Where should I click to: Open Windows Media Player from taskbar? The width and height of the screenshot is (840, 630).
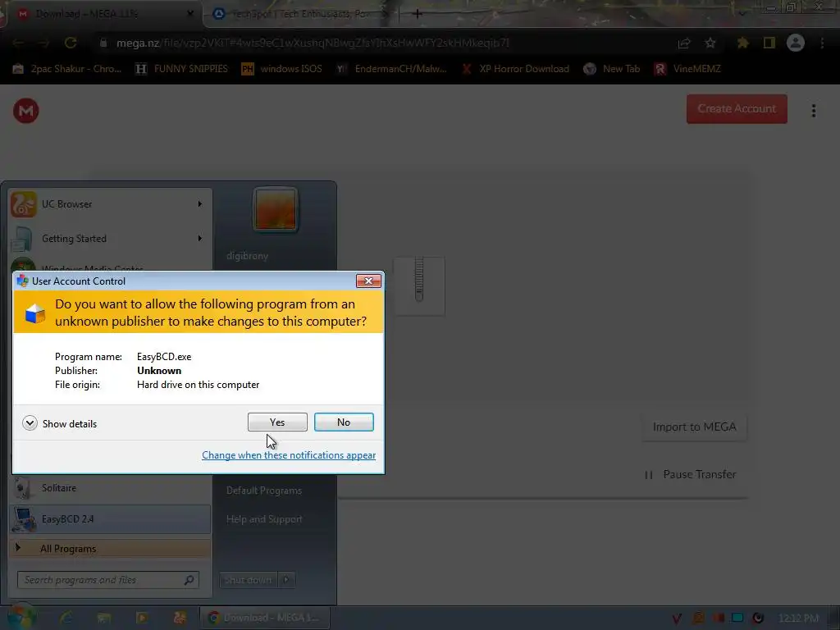click(142, 619)
